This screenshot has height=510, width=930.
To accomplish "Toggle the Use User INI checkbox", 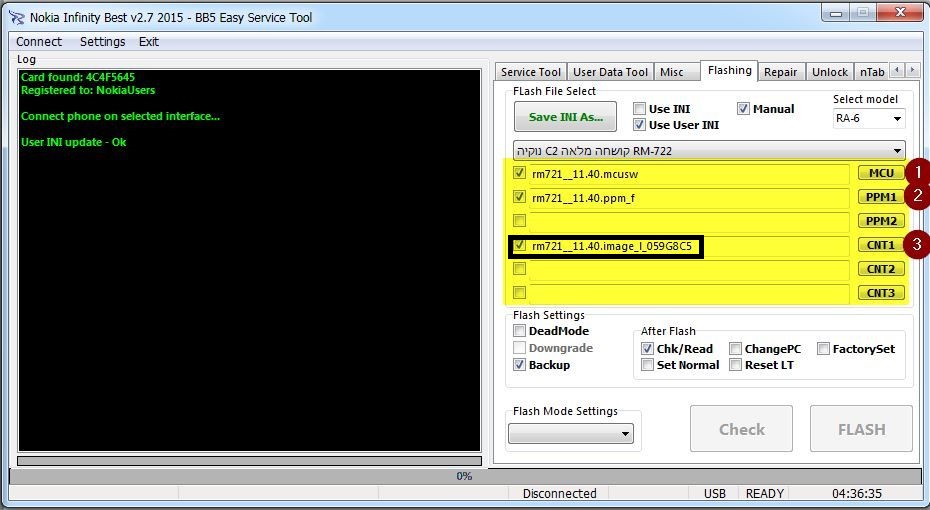I will point(639,125).
